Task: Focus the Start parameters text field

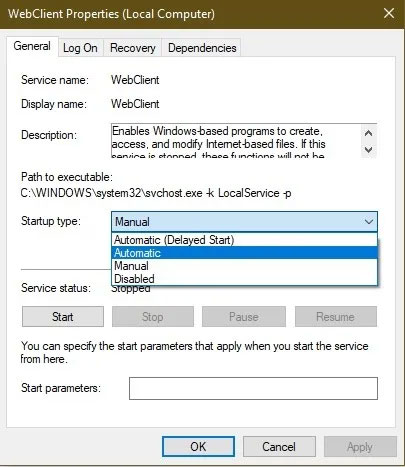Action: click(x=253, y=388)
